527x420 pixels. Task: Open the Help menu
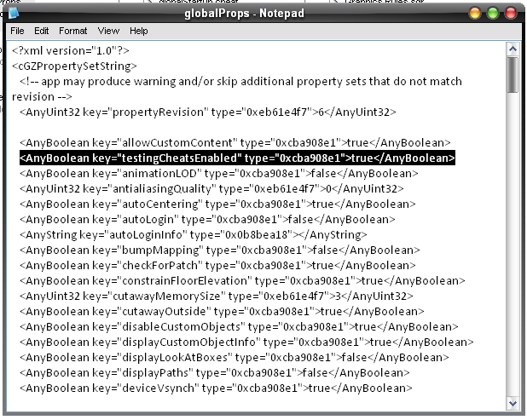pyautogui.click(x=138, y=31)
